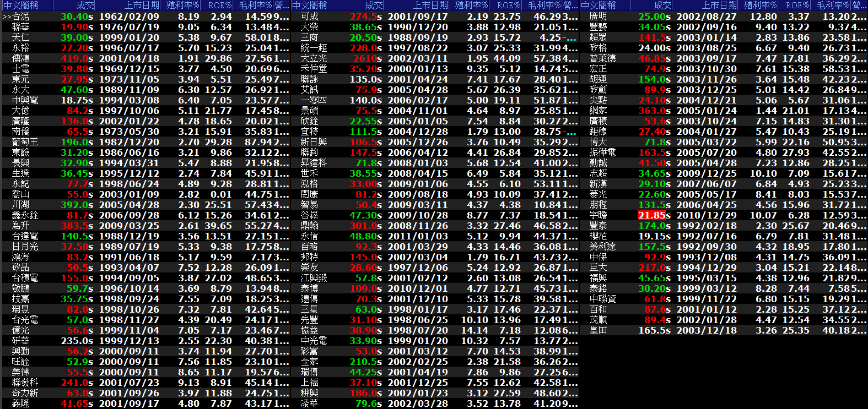Click the 葡萄王 stock name
Viewport: 868px width, 409px height.
pos(25,142)
